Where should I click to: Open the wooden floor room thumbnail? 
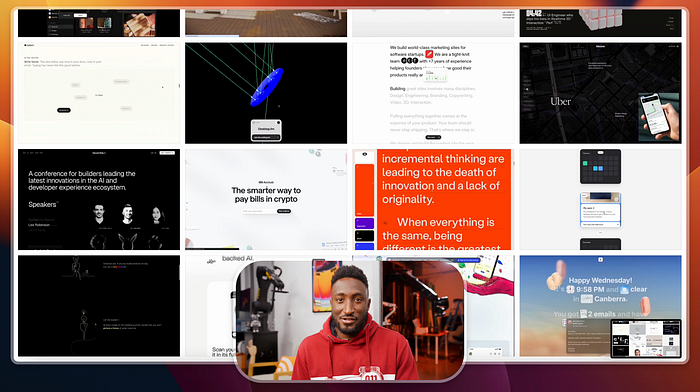point(266,23)
